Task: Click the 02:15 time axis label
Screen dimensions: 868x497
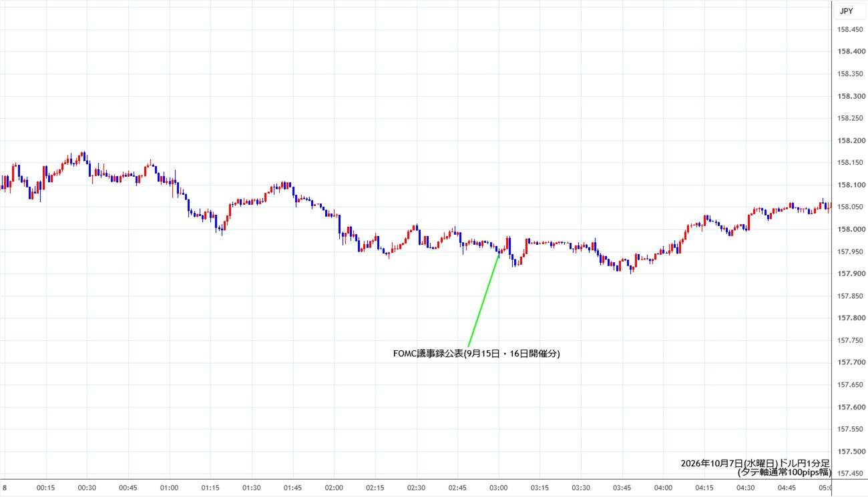Action: [x=375, y=488]
